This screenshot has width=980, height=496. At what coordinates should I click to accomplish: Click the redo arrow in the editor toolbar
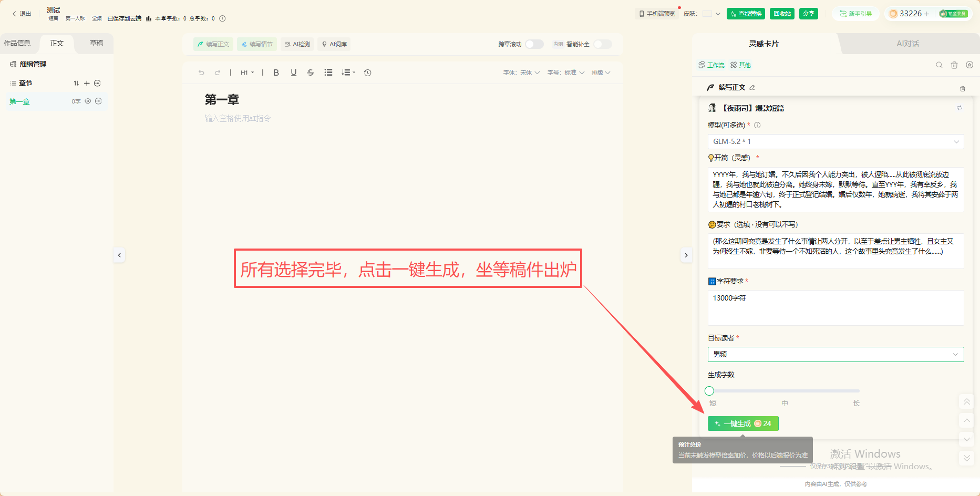(x=217, y=73)
